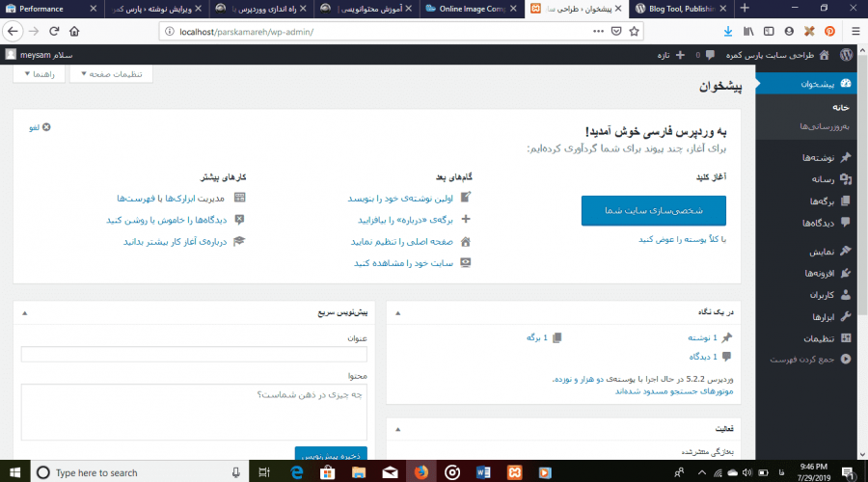This screenshot has width=868, height=482.
Task: Toggle Firefox sidebar view icon
Action: coord(769,32)
